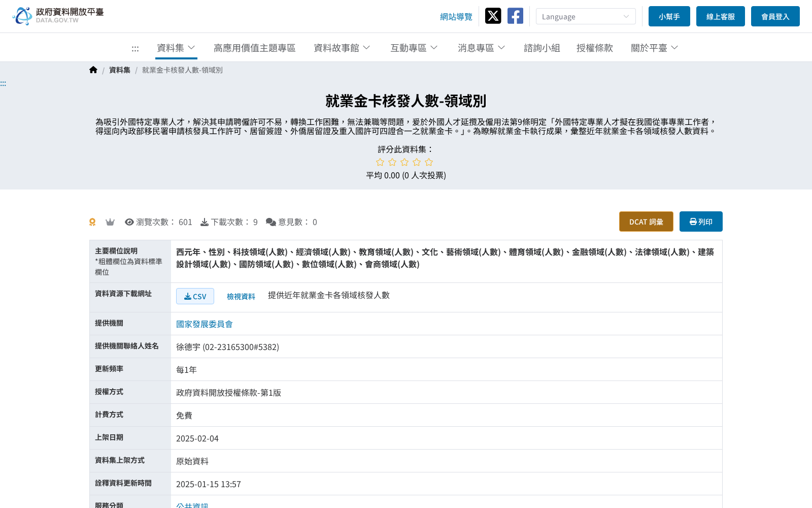The image size is (812, 508).
Task: Click the 線上客服 button
Action: pos(721,16)
